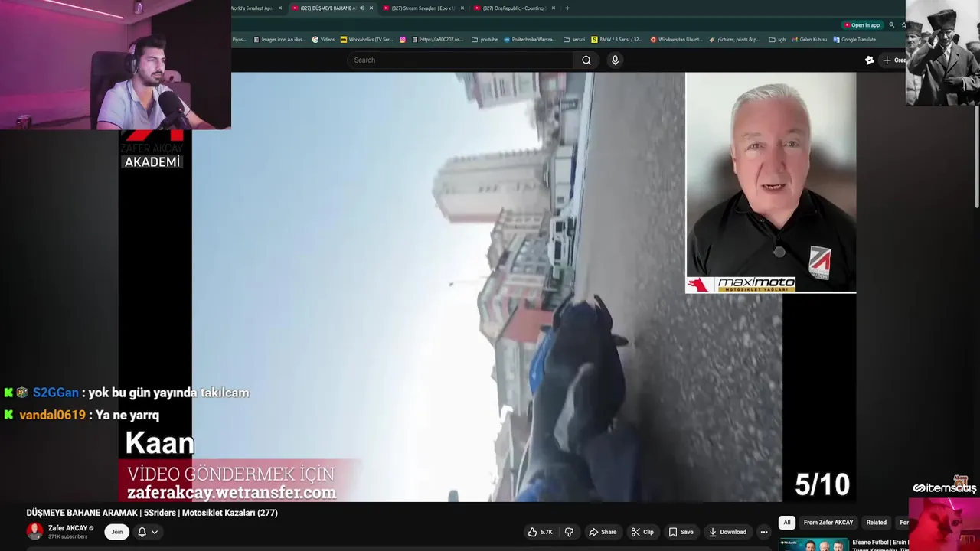Select the Related filter chip
980x551 pixels.
[877, 523]
